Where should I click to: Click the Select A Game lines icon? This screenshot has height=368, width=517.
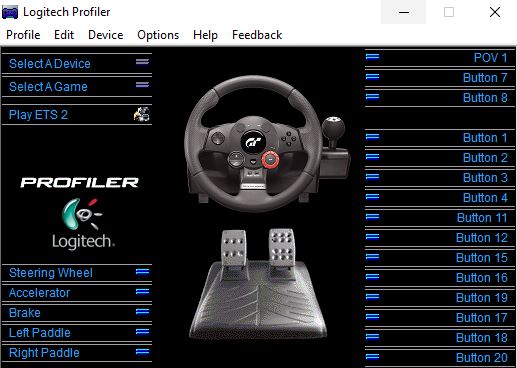(142, 85)
